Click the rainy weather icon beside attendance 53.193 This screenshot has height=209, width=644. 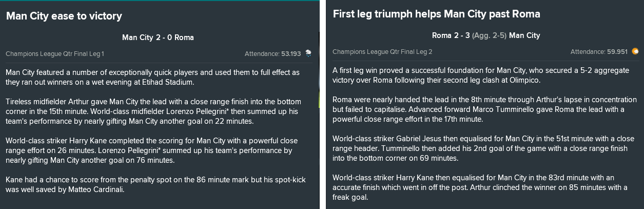pos(308,53)
